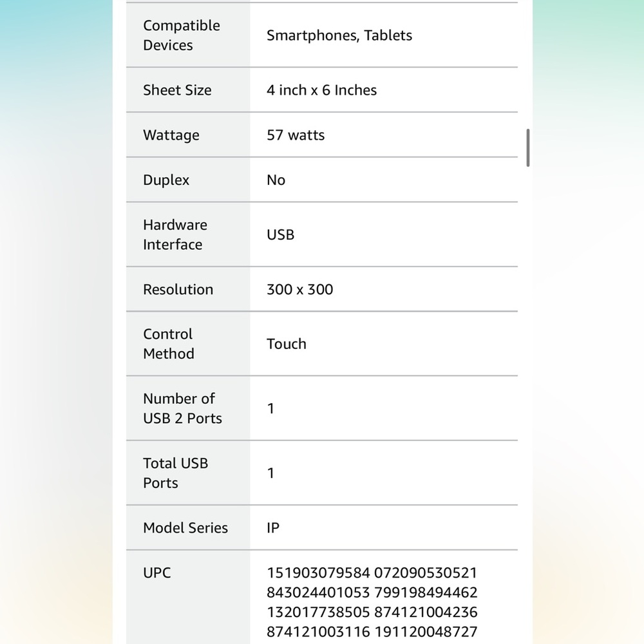The width and height of the screenshot is (644, 644).
Task: Click the UPC code 151903079584
Action: (x=318, y=573)
